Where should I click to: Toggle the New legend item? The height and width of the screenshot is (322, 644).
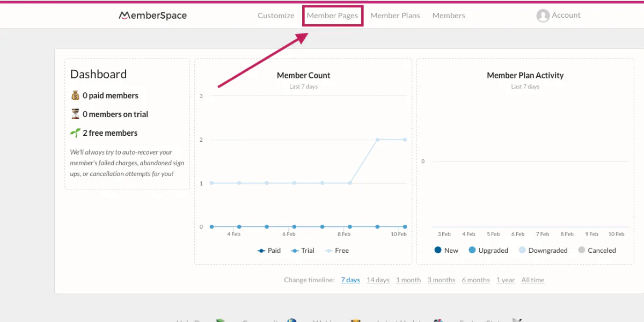point(446,250)
